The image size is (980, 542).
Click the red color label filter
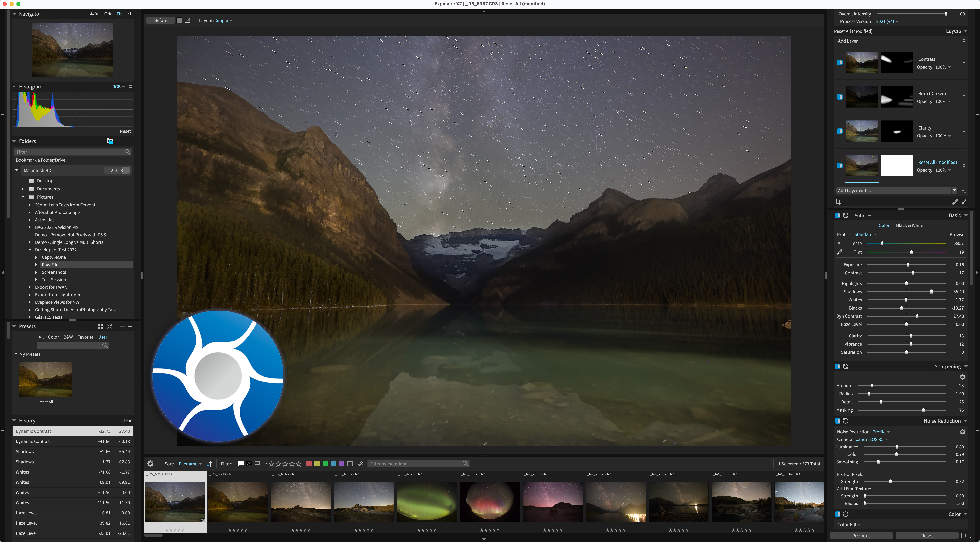point(309,464)
